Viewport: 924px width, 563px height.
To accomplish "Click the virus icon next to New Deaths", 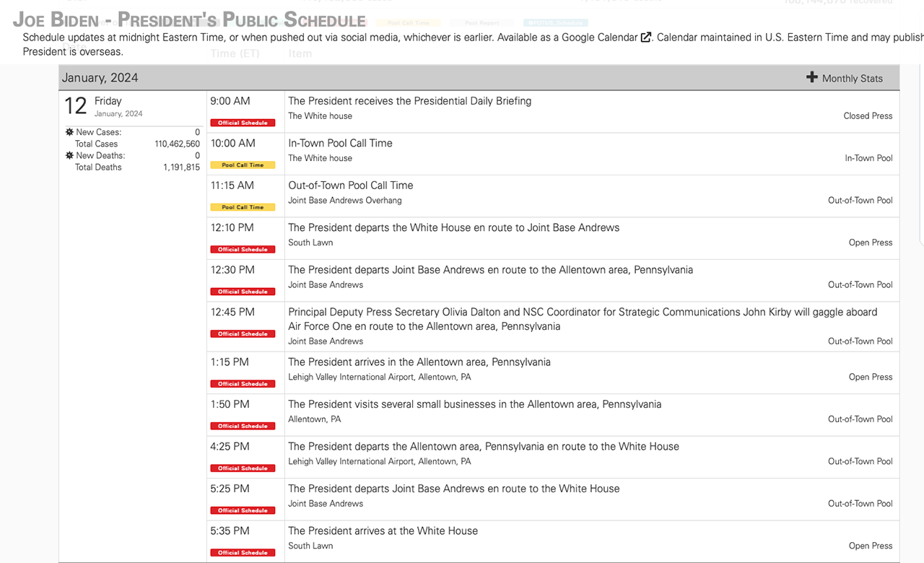I will pyautogui.click(x=69, y=155).
